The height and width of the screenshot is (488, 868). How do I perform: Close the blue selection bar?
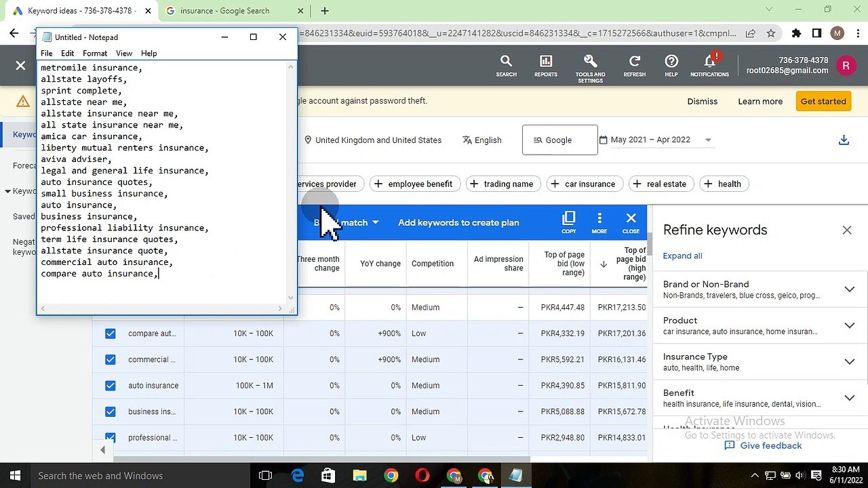point(631,222)
